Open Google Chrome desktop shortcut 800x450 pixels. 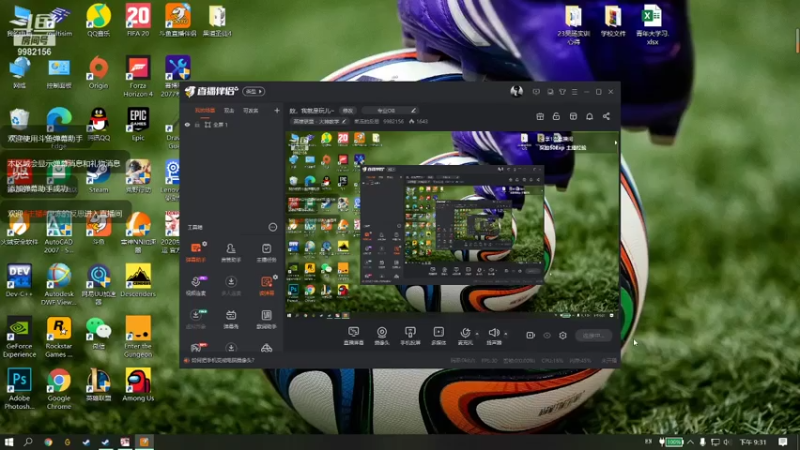tap(59, 389)
